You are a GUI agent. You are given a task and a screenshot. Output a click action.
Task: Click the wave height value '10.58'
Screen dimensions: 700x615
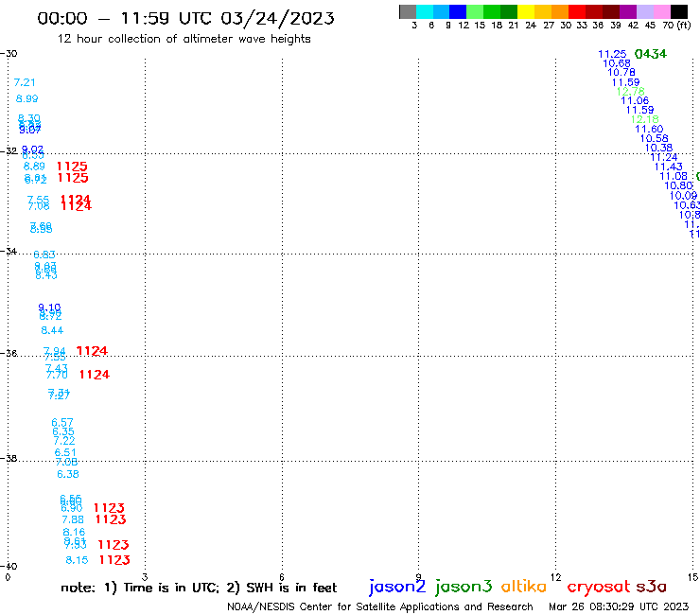[x=654, y=138]
